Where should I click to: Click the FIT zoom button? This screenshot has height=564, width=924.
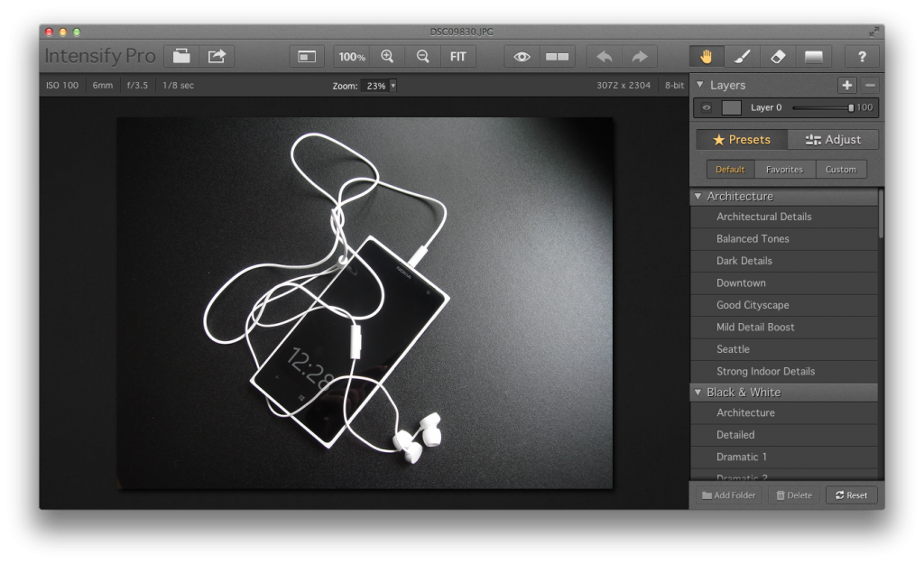click(458, 56)
